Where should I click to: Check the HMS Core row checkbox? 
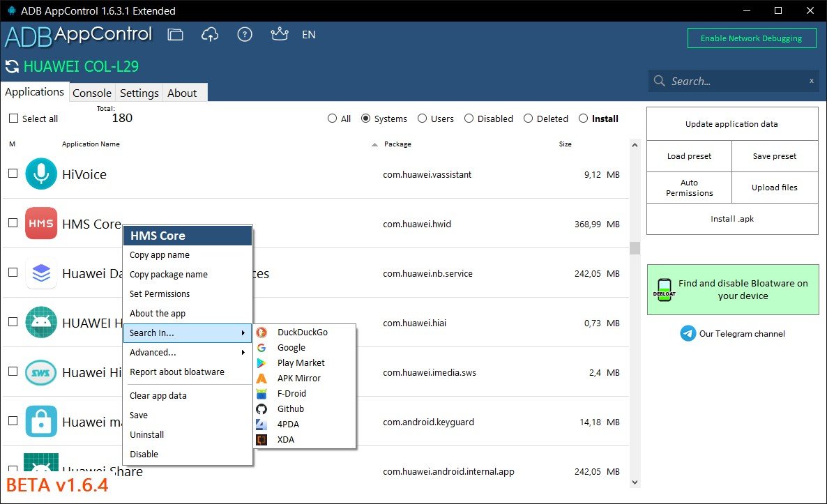pyautogui.click(x=13, y=222)
